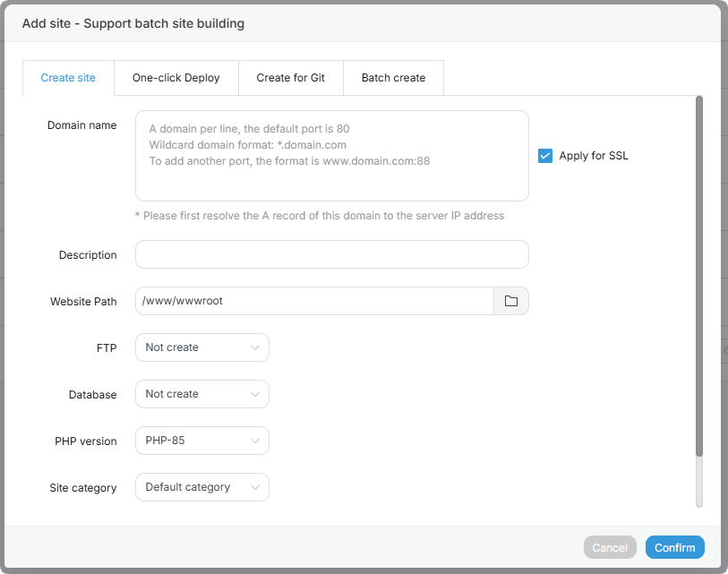728x574 pixels.
Task: Open the FTP dropdown
Action: [x=202, y=347]
